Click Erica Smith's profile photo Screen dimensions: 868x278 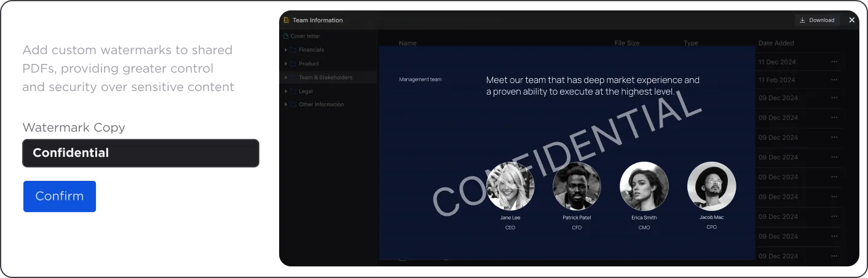click(644, 186)
